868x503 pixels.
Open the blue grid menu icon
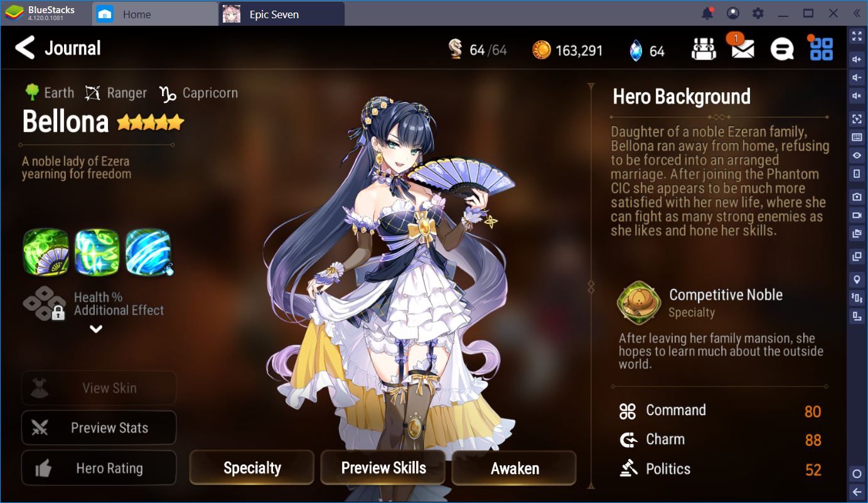pyautogui.click(x=821, y=48)
